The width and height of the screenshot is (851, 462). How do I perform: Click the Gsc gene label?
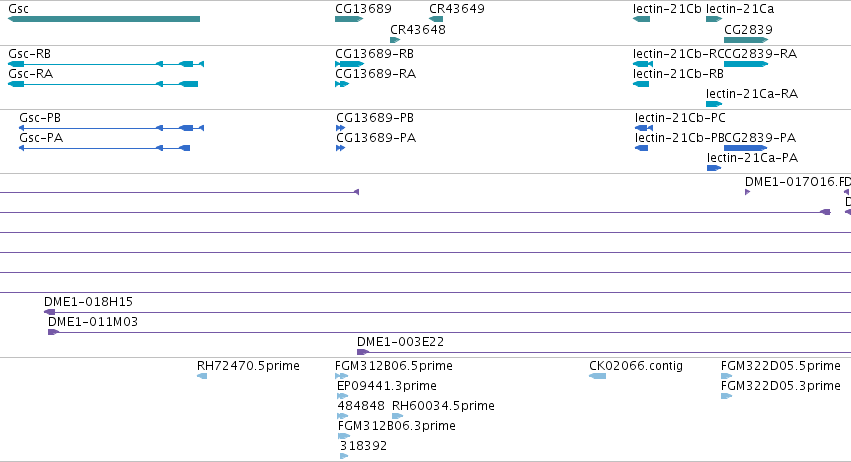coord(18,9)
